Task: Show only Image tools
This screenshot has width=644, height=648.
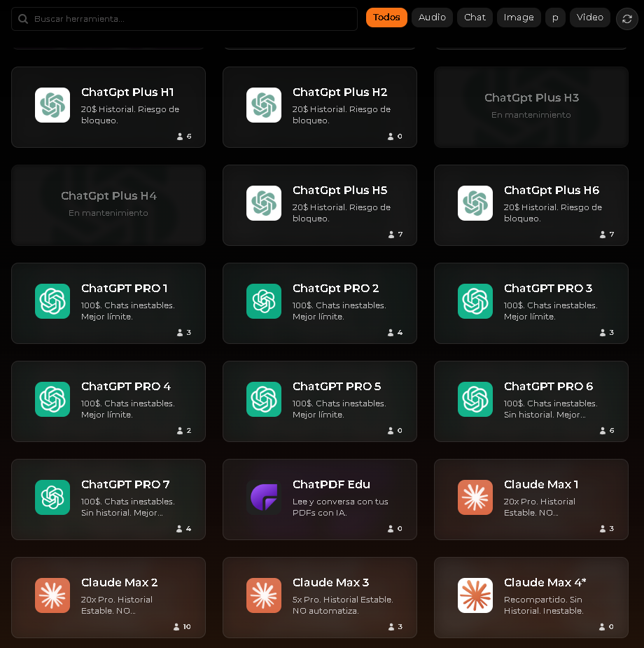Action: (x=519, y=18)
